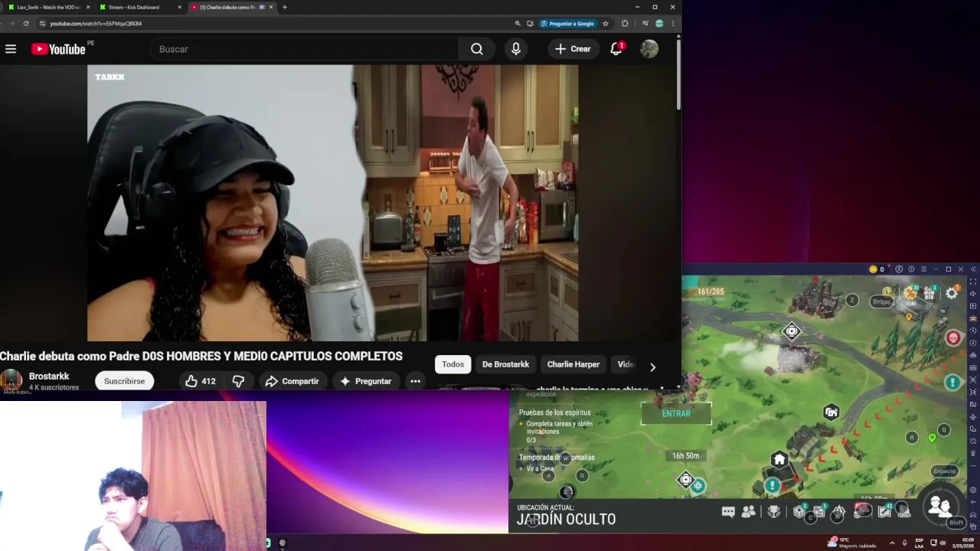Click the Brostarkk channel avatar
This screenshot has height=551, width=980.
click(11, 380)
